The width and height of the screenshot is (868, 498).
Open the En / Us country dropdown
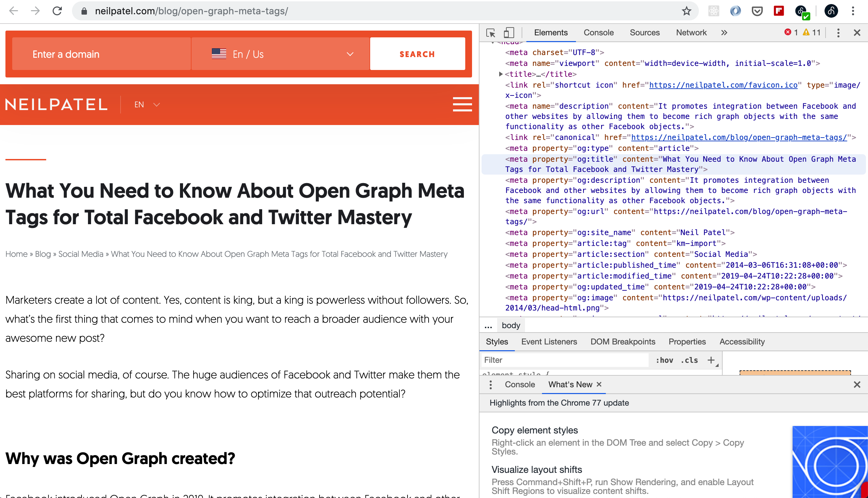coord(280,54)
